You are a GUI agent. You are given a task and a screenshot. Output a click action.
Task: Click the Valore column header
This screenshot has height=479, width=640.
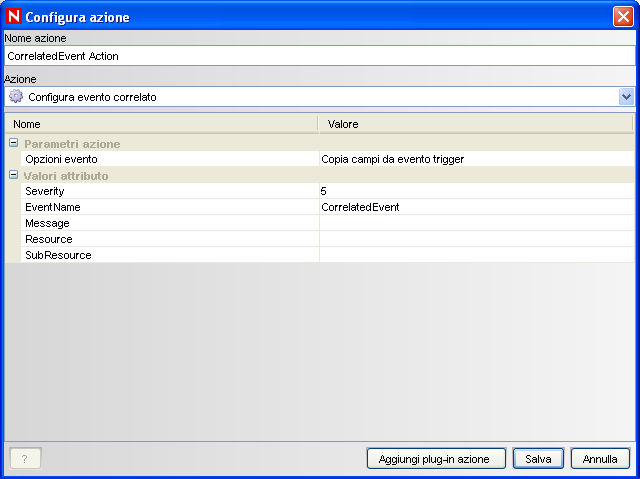click(476, 124)
